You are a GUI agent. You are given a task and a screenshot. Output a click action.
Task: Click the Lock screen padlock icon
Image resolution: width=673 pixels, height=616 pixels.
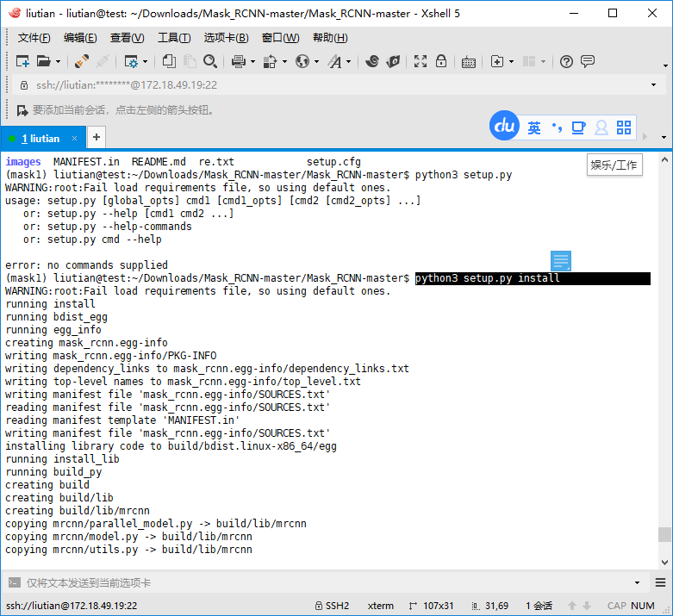pyautogui.click(x=441, y=61)
